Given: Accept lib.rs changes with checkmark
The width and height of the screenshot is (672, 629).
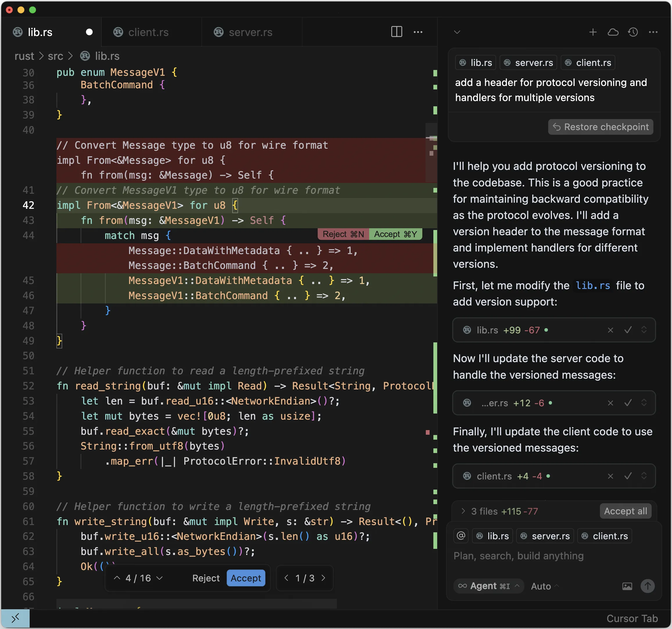Looking at the screenshot, I should [628, 330].
